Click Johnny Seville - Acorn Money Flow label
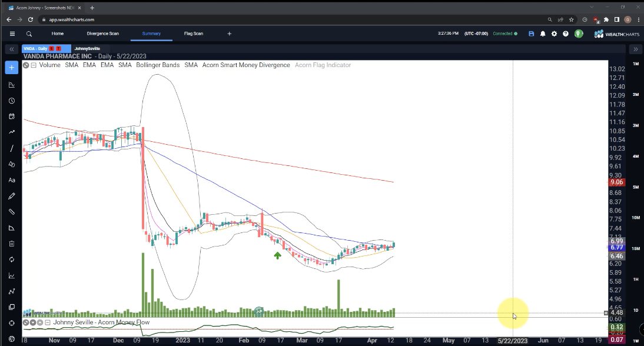 [x=101, y=322]
